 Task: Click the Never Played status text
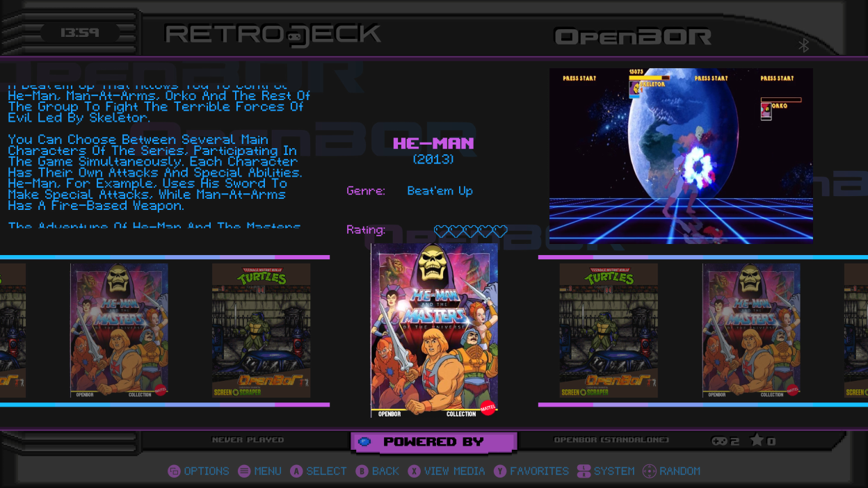click(248, 440)
